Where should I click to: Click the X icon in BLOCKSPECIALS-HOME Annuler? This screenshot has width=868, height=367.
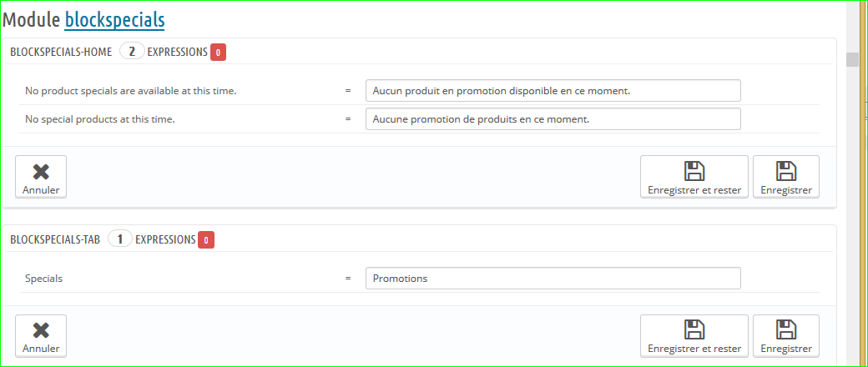[41, 171]
